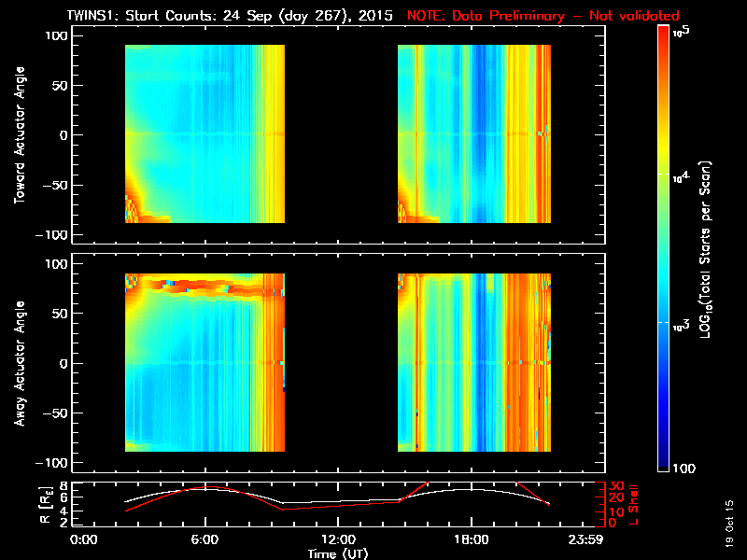Screen dimensions: 747x560
Task: Click the TWINS1 Start Counts plot title
Action: pyautogui.click(x=230, y=16)
